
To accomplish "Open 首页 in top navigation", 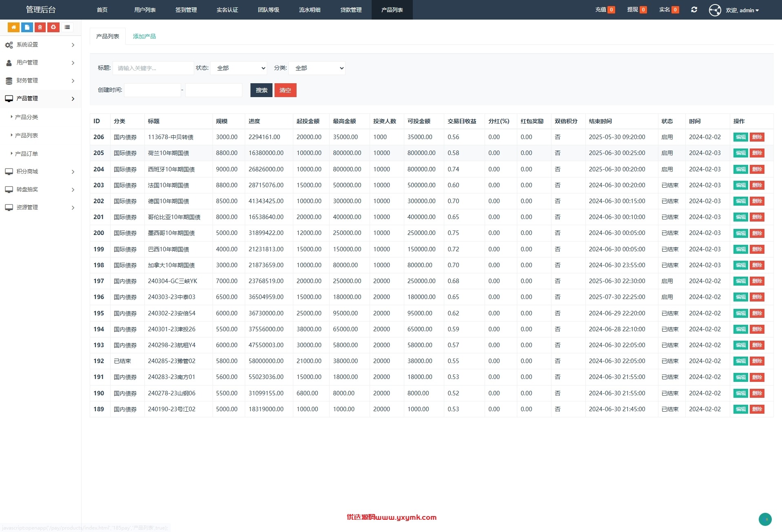I will point(102,10).
